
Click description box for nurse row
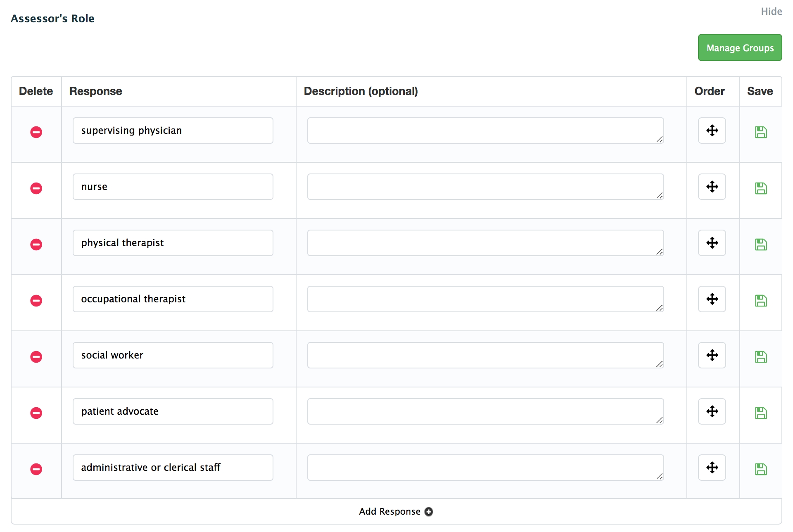point(485,187)
